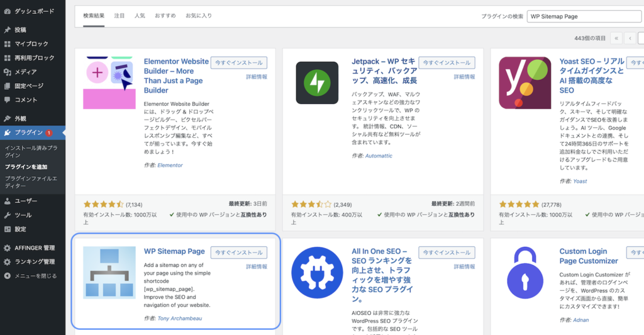Click the grid icon beside 再利用ブロック
644x335 pixels.
[7, 58]
